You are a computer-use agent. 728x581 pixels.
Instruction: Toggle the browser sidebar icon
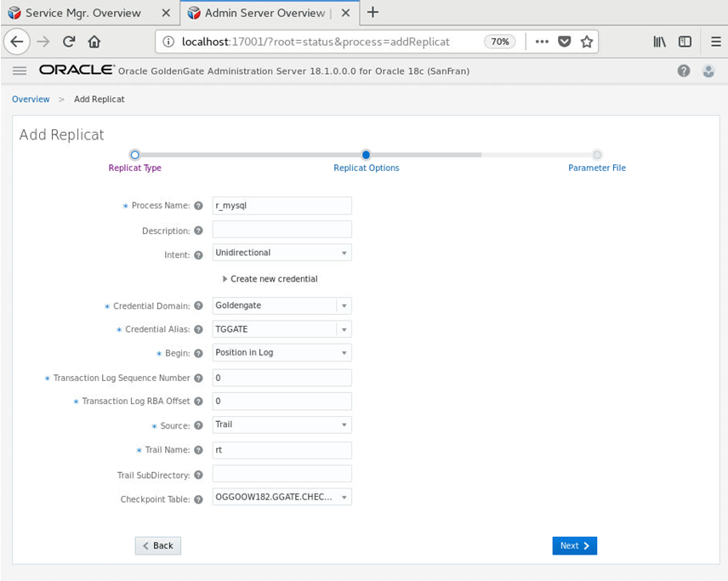click(x=685, y=42)
